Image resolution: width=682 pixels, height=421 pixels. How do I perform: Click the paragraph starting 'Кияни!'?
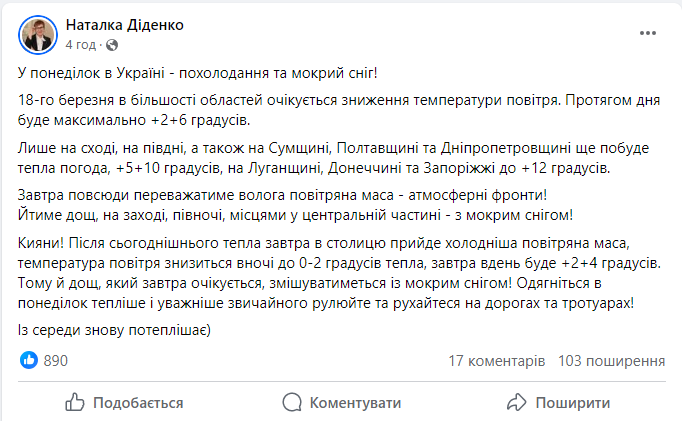point(340,272)
